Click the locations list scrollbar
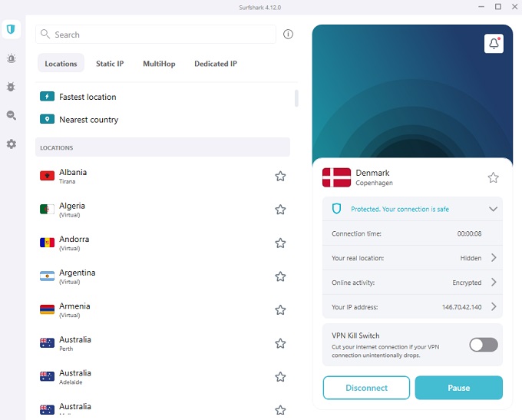This screenshot has height=420, width=522. (x=296, y=98)
